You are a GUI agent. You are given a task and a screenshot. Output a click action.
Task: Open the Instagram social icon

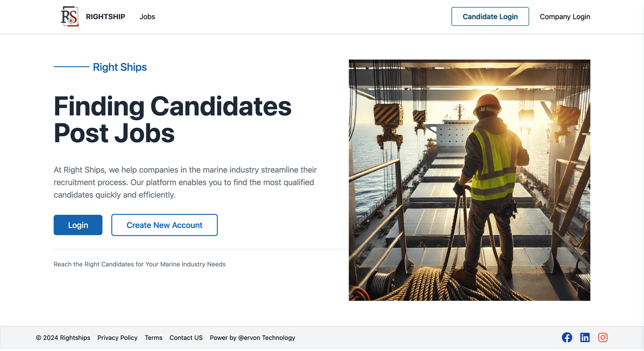point(603,338)
